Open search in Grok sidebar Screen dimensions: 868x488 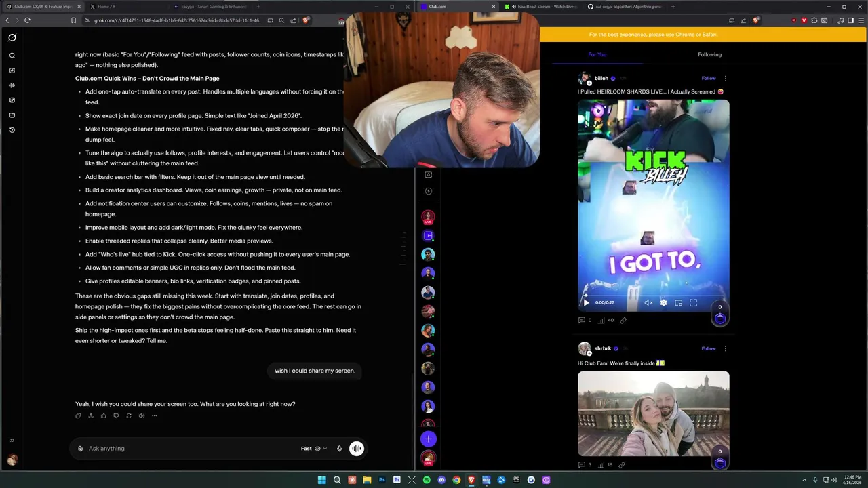coord(12,56)
